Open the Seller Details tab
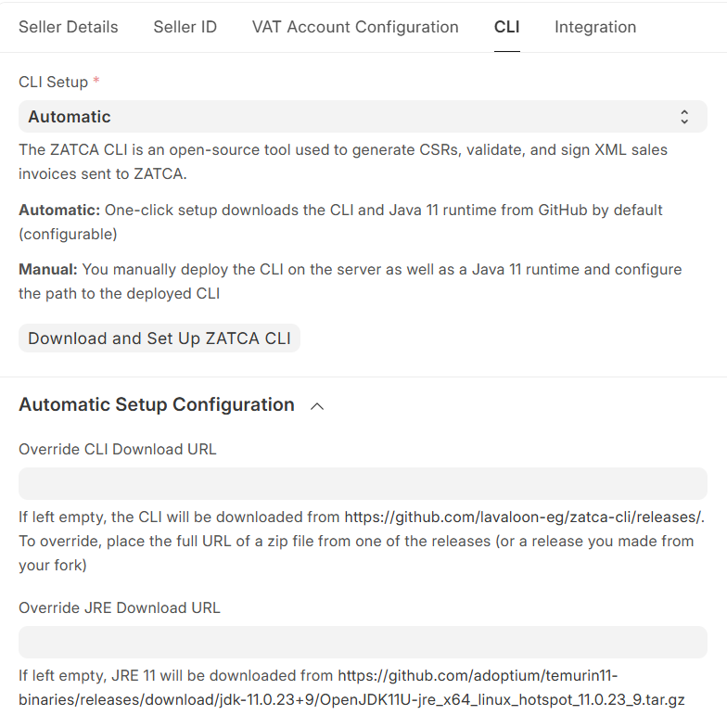The image size is (727, 728). [69, 27]
